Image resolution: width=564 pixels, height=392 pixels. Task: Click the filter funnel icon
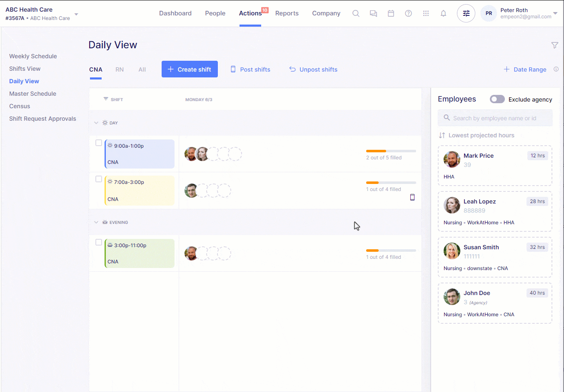pyautogui.click(x=554, y=45)
